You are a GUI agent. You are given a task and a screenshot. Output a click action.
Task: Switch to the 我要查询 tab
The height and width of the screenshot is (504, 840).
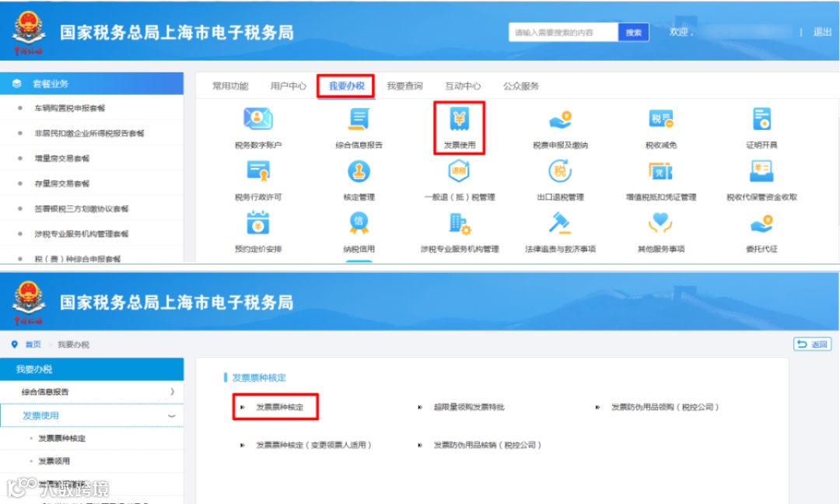(x=404, y=86)
